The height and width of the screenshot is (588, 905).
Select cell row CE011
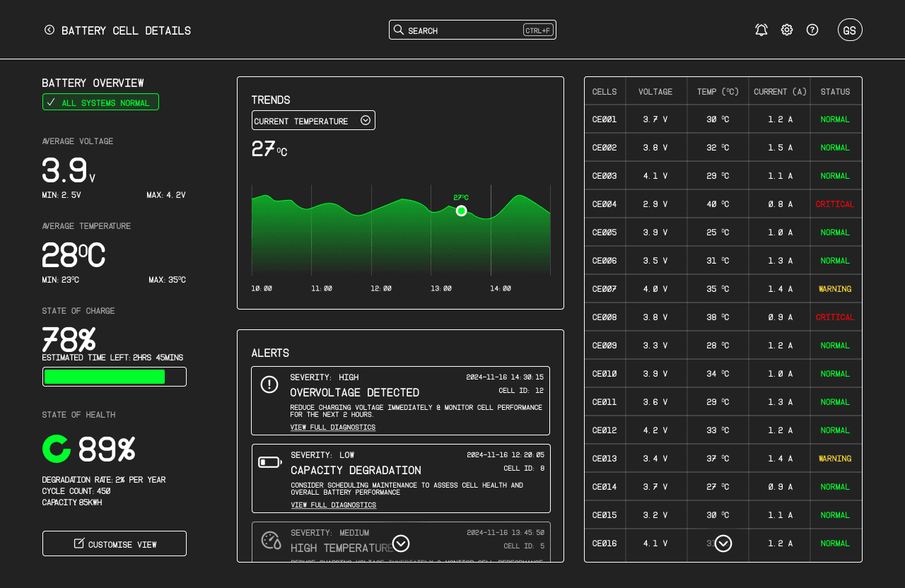coord(723,402)
